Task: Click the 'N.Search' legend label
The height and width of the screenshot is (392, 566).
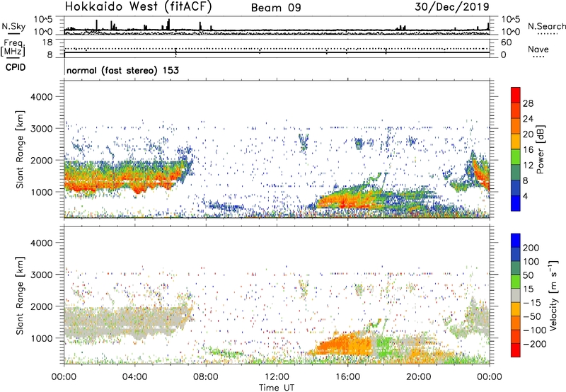Action: [x=546, y=26]
